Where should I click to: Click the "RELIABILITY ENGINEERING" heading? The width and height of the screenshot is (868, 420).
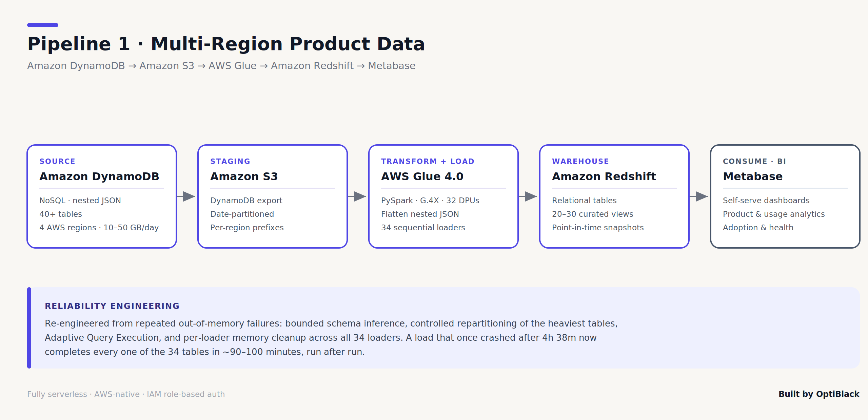(112, 306)
